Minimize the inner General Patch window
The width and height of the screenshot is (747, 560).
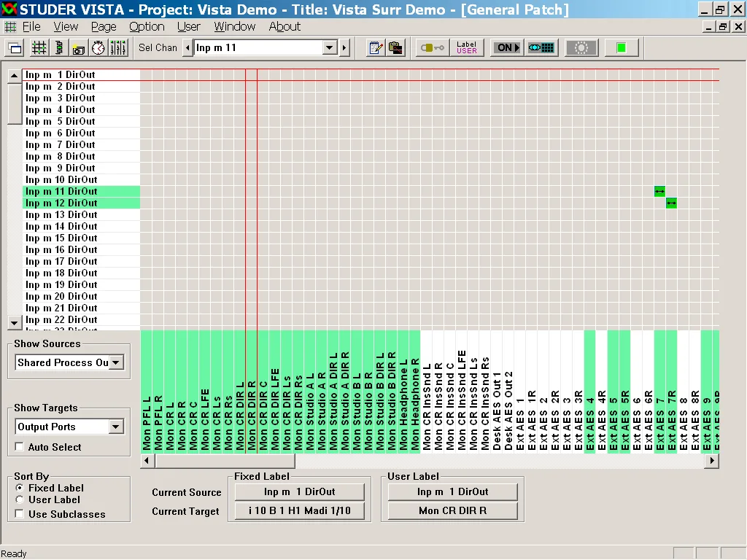[709, 27]
